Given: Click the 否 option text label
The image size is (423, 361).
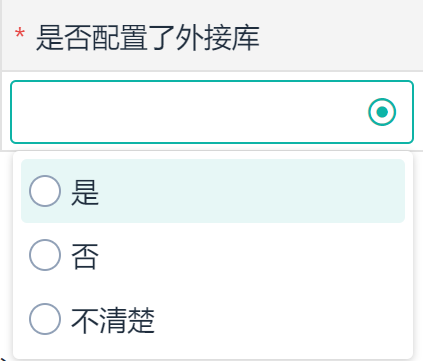Looking at the screenshot, I should pos(85,256).
